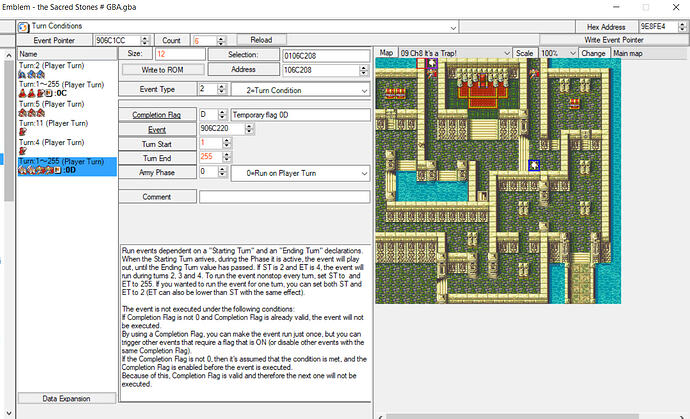
Task: Select the 'Turn:11 (Player Turn)' list entry
Action: point(67,128)
